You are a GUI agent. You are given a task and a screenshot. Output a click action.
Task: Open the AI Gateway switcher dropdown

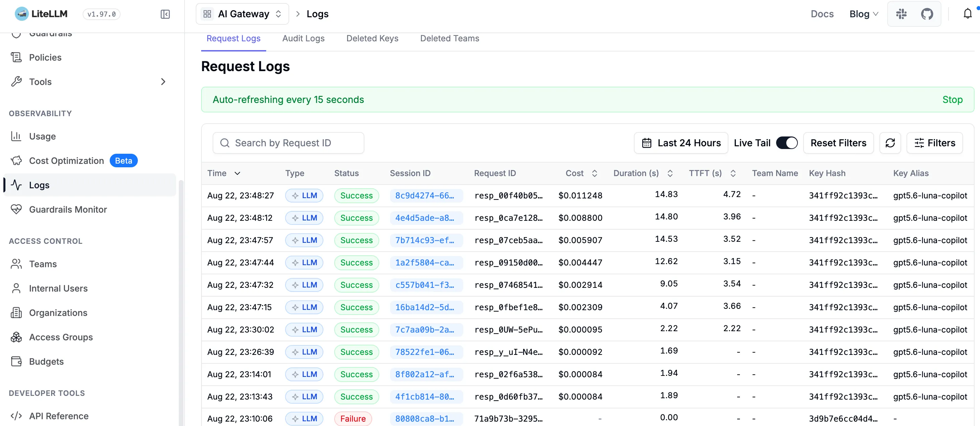pyautogui.click(x=242, y=14)
